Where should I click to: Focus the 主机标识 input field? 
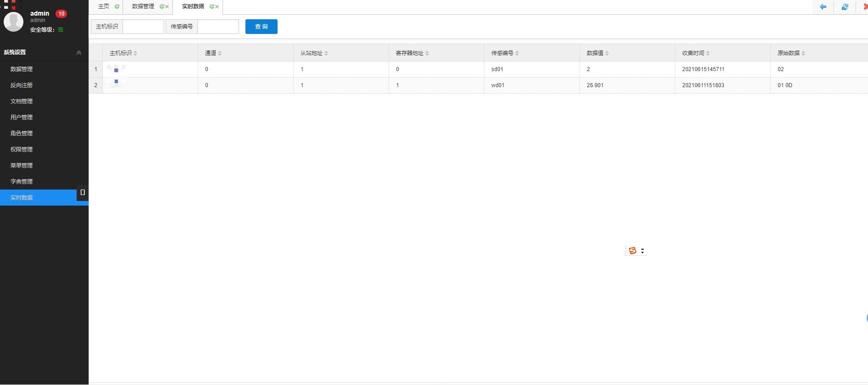(x=143, y=27)
